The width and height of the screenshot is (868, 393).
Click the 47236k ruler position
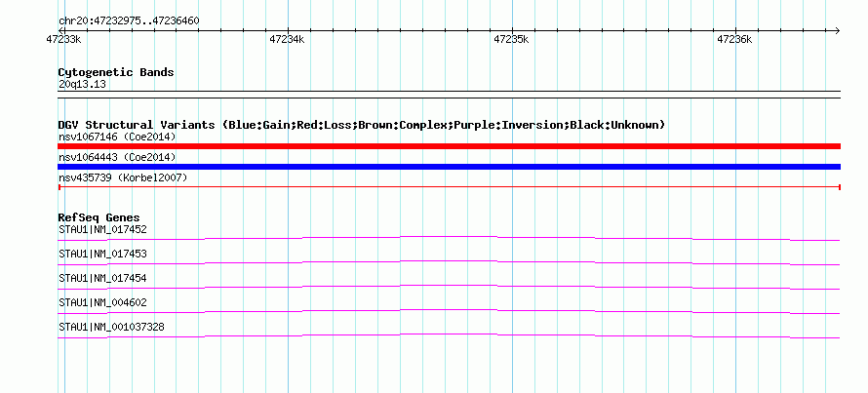pos(735,40)
